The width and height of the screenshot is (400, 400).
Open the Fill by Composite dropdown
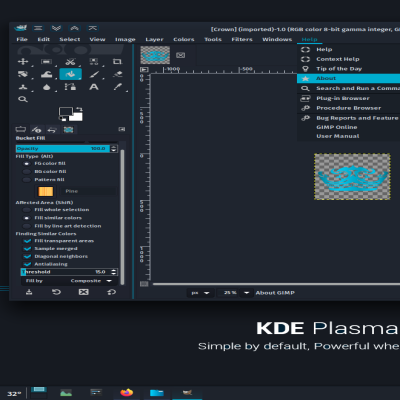coord(69,281)
